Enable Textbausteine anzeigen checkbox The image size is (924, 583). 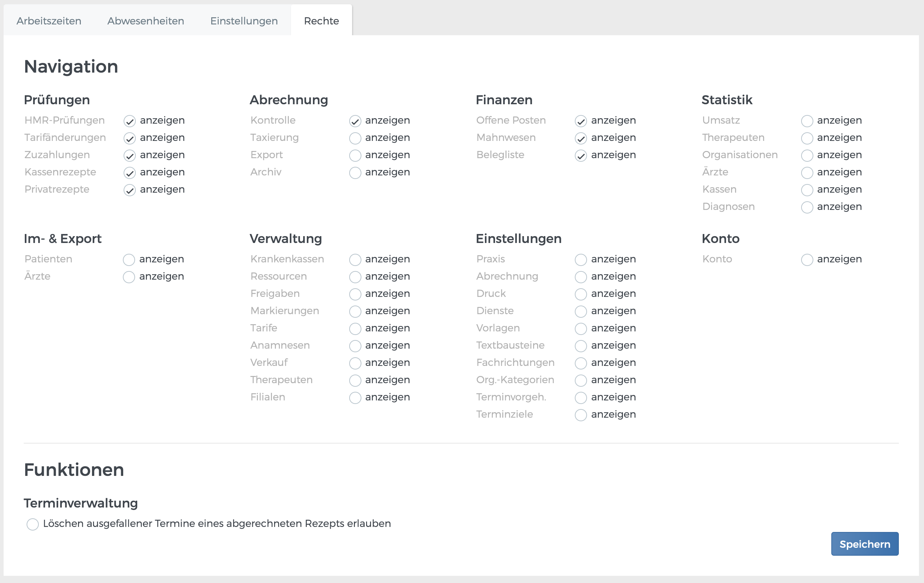click(x=581, y=346)
